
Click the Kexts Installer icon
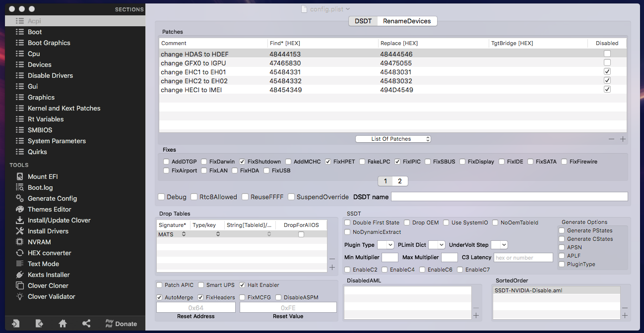pos(20,275)
